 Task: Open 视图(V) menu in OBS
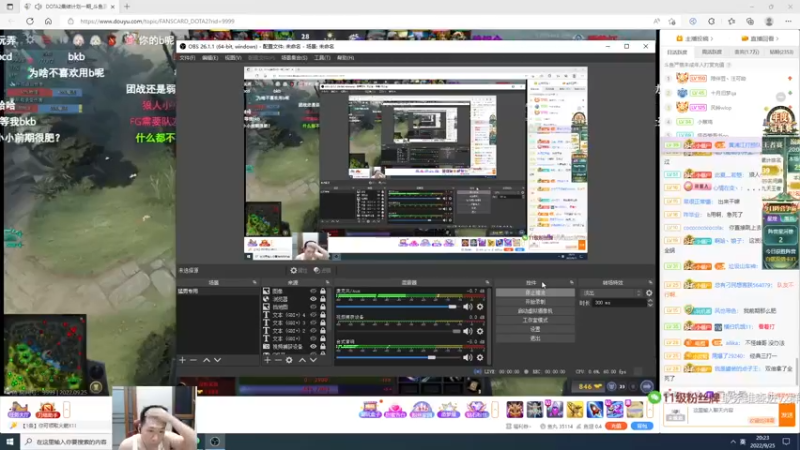click(233, 58)
